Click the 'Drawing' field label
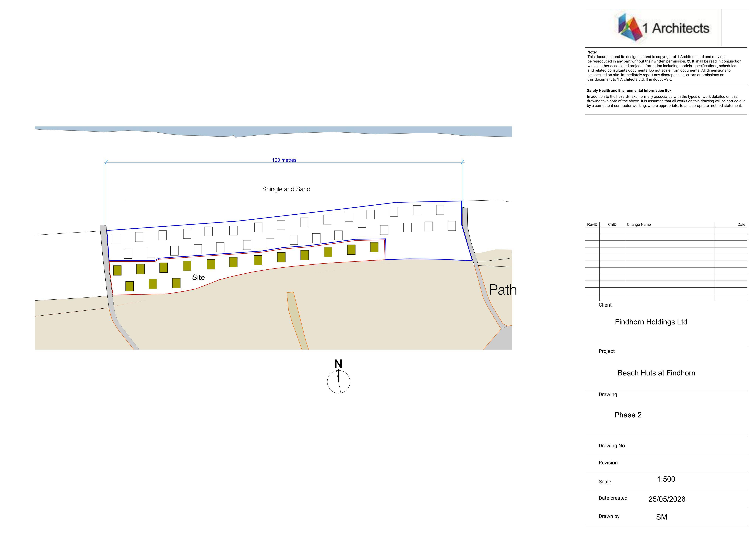Viewport: 756px width, 535px height. pos(607,395)
